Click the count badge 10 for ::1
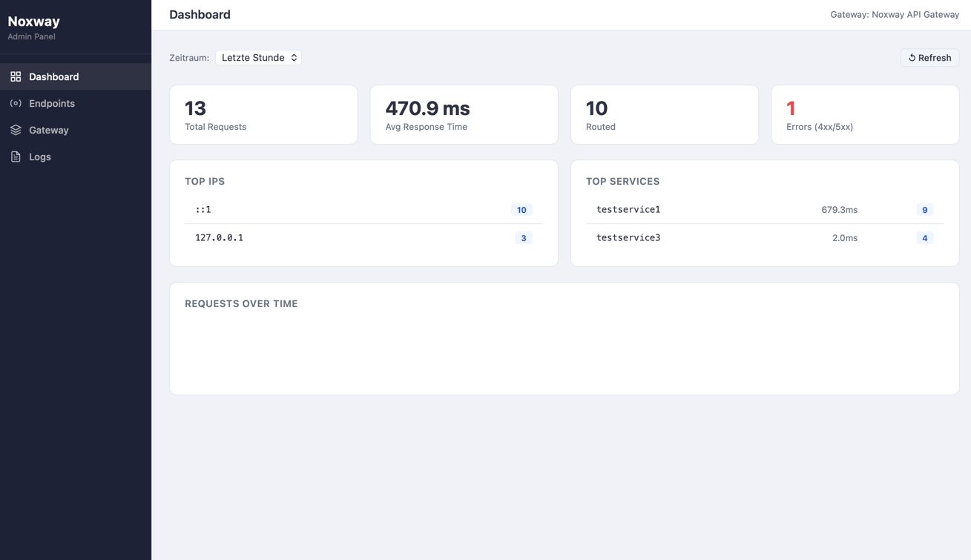 point(521,210)
